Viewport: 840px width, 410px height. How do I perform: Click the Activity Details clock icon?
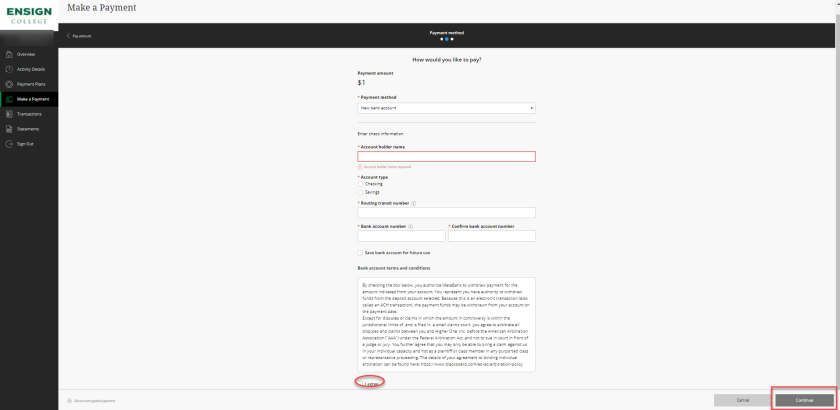click(8, 69)
